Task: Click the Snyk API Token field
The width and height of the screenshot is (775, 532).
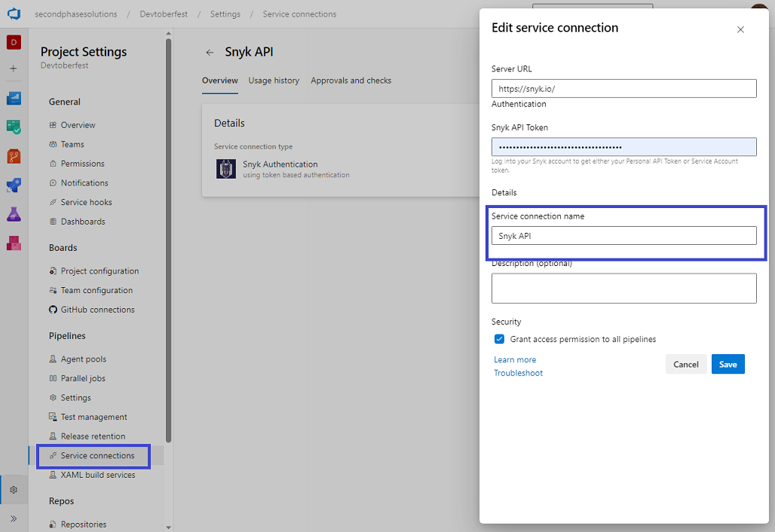Action: (x=623, y=147)
